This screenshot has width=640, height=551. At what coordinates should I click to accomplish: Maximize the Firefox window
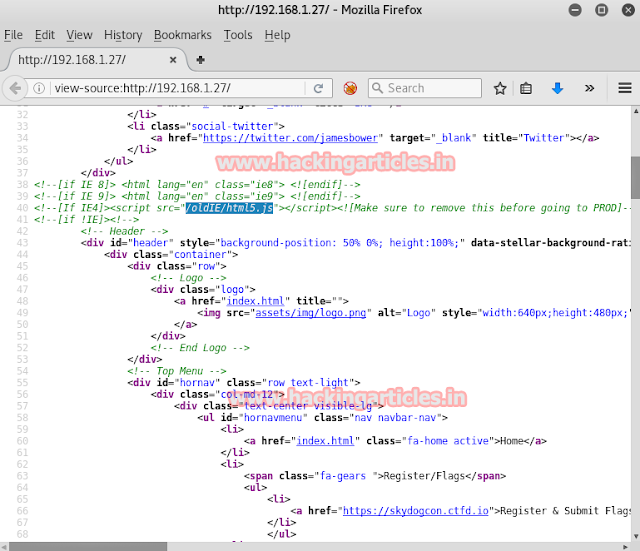[x=601, y=10]
